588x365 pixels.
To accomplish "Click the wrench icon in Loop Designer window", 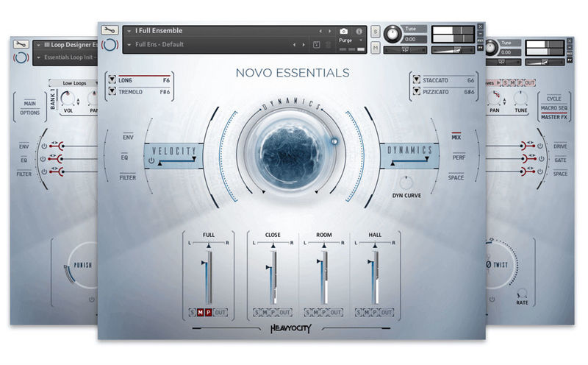I will 21,44.
